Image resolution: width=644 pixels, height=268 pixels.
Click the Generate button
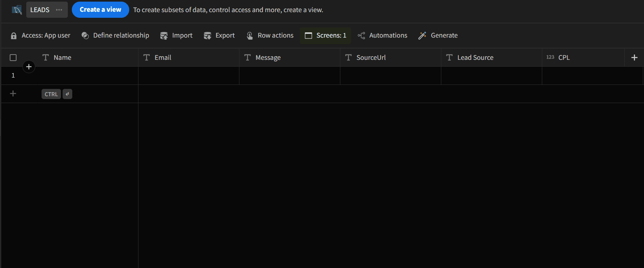pos(438,36)
